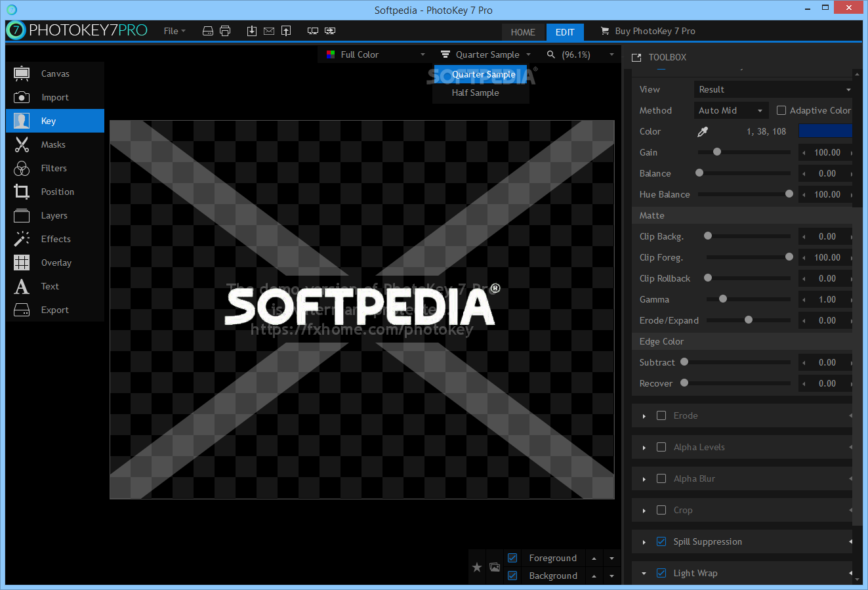
Task: Open the Export drive icon
Action: click(x=22, y=310)
